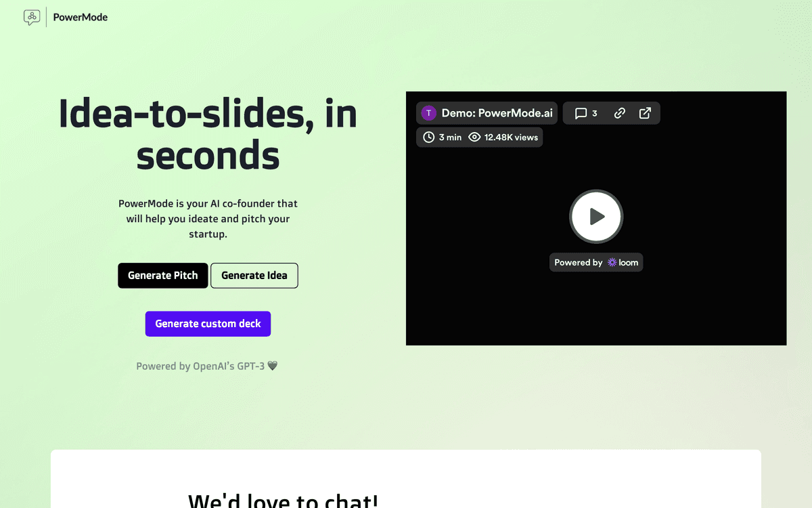Click the Powered by loom badge

[596, 262]
